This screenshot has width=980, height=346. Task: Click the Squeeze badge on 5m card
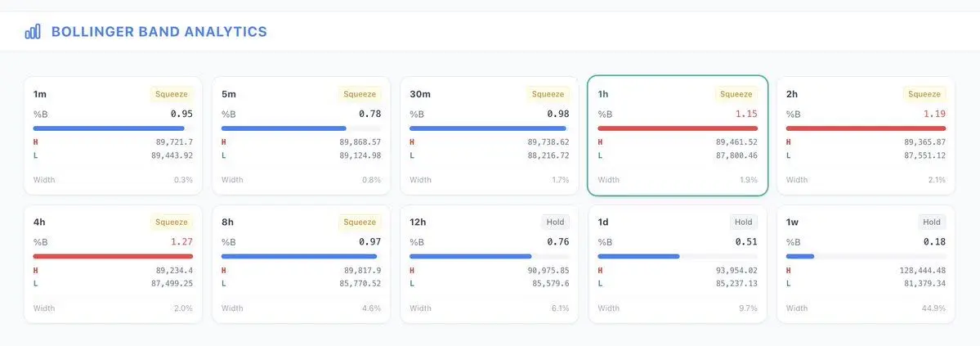click(360, 95)
